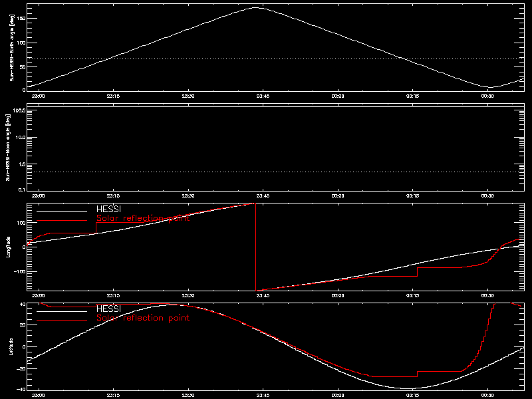Click the red legend line in Latitude plot
This screenshot has width=532, height=399.
pos(62,321)
